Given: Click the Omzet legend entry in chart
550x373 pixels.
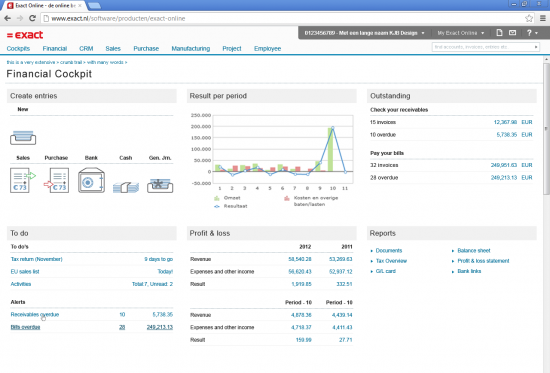Looking at the screenshot, I should (x=227, y=198).
